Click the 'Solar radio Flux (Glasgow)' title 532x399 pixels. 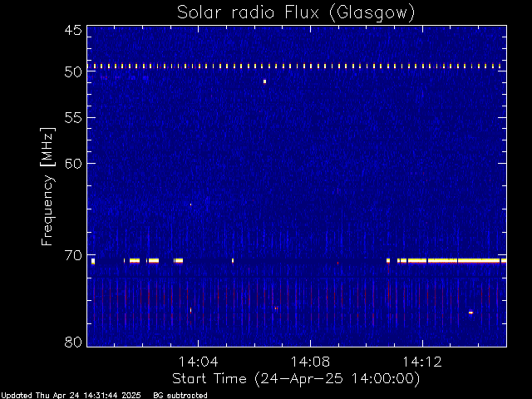[296, 13]
